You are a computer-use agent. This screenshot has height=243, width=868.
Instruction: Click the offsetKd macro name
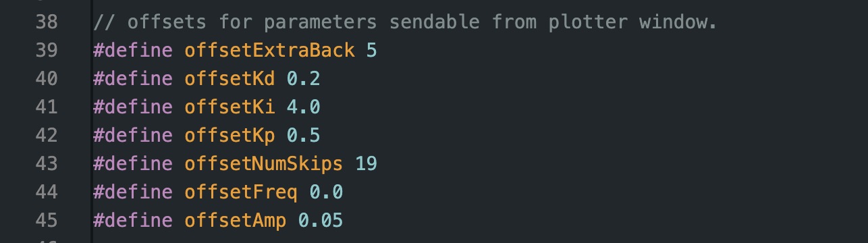229,80
